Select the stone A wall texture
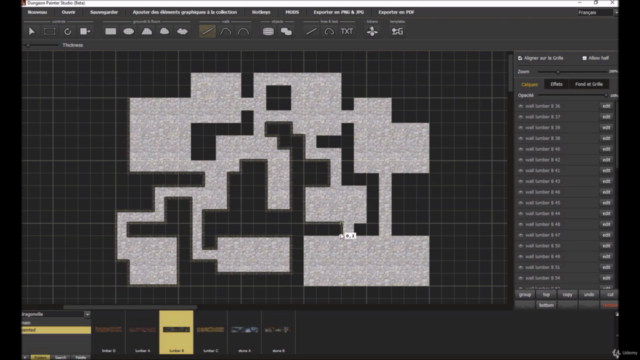The height and width of the screenshot is (360, 640). (244, 332)
